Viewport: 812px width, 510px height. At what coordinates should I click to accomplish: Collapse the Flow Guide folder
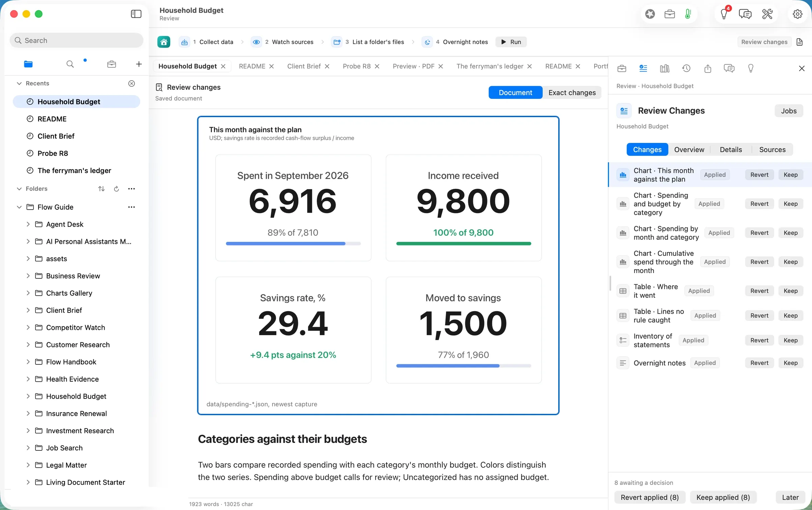[19, 207]
